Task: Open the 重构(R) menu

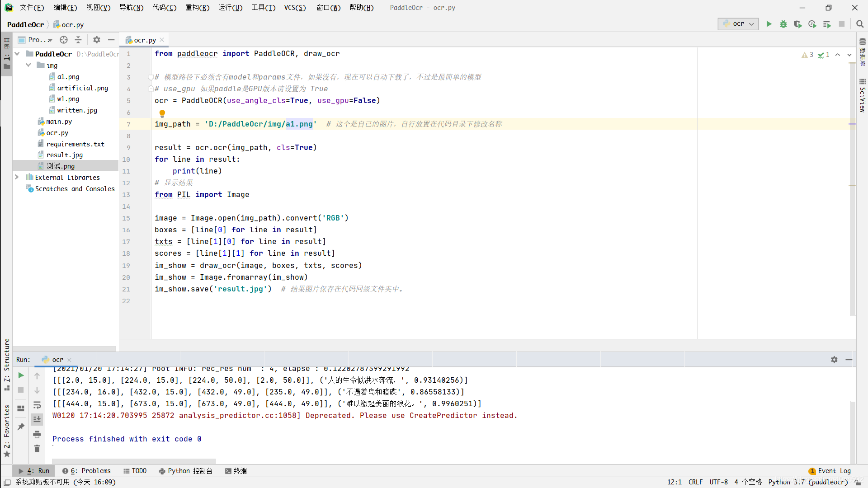Action: tap(197, 8)
